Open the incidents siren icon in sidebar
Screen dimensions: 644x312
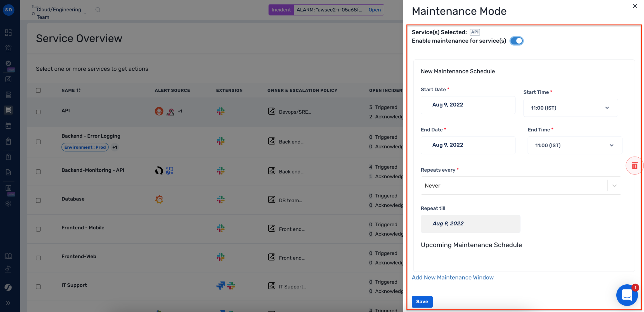pos(8,48)
